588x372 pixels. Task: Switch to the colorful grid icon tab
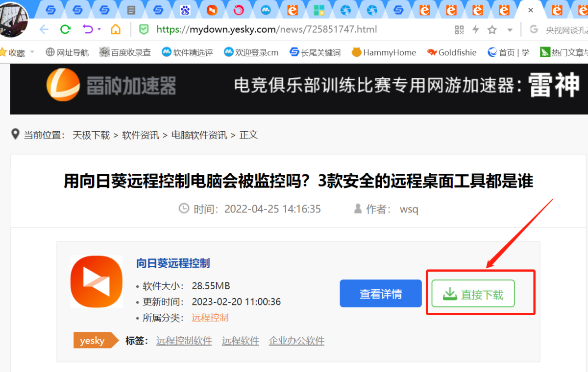click(319, 10)
